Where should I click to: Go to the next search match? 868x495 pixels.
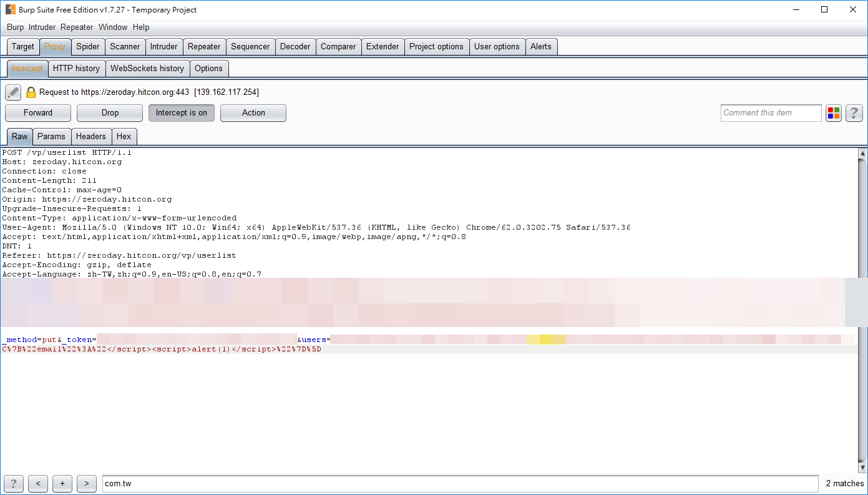click(x=87, y=483)
